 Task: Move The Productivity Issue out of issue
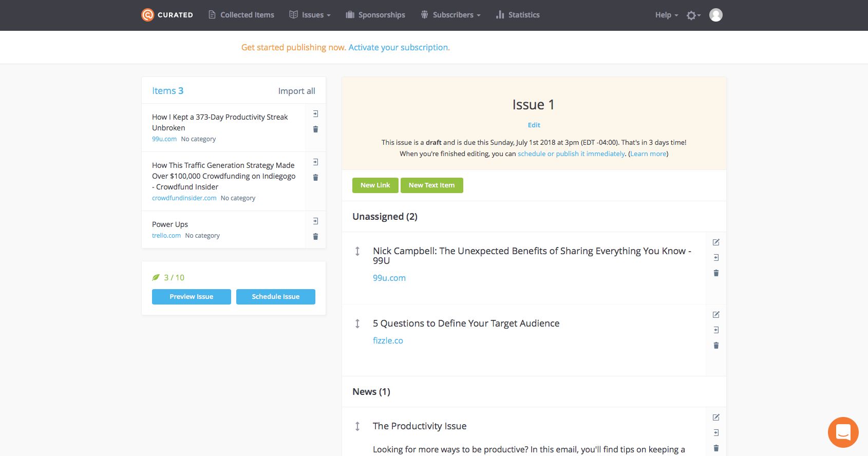click(x=716, y=433)
